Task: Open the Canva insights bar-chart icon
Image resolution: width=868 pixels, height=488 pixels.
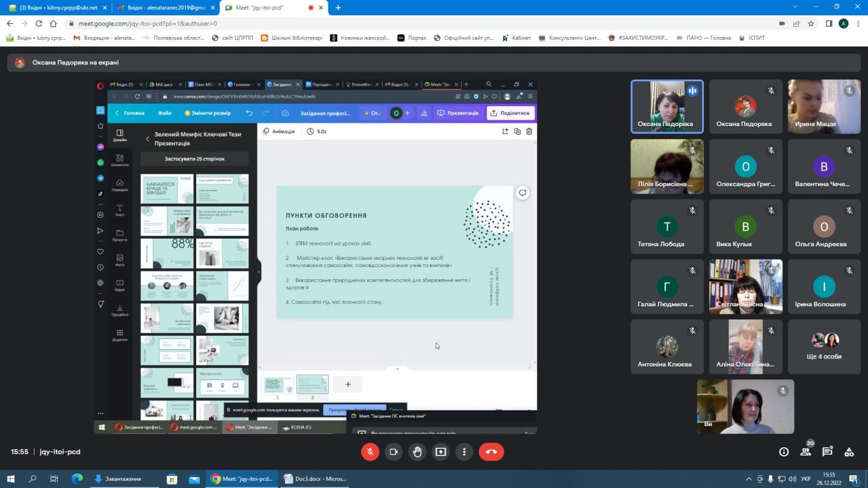Action: click(424, 113)
